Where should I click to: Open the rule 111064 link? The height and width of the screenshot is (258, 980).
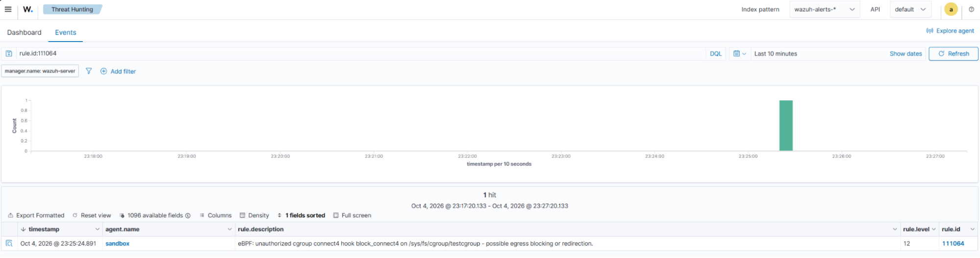tap(953, 244)
